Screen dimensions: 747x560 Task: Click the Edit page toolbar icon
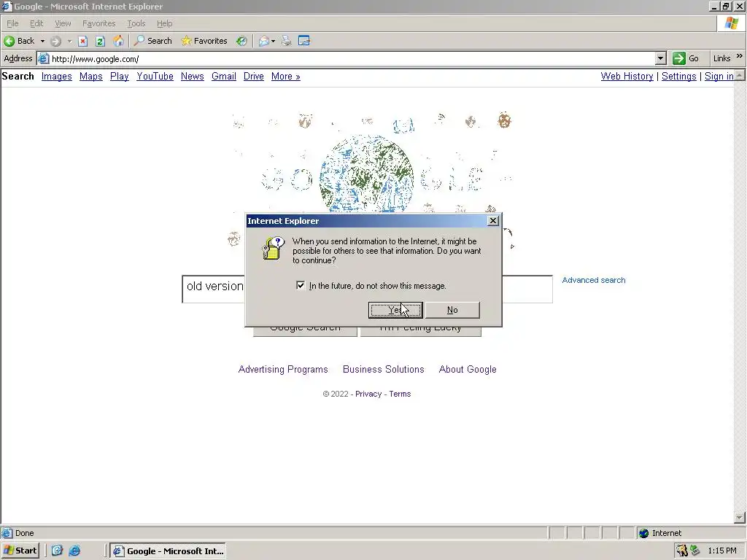[x=304, y=41]
